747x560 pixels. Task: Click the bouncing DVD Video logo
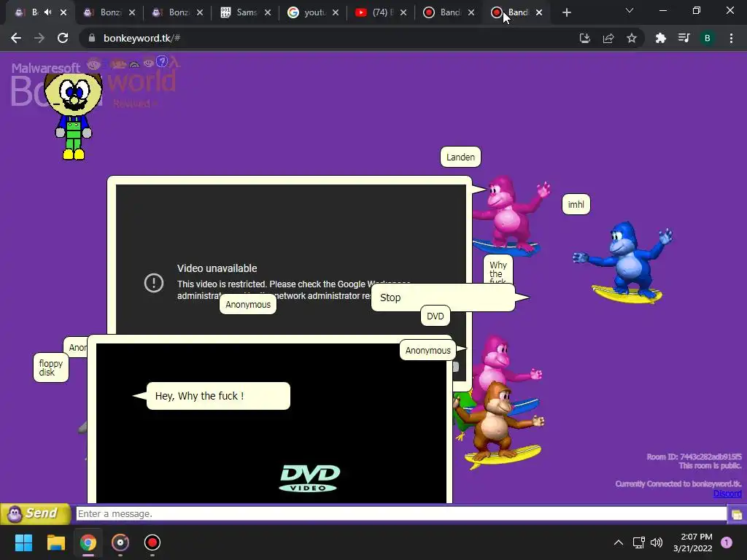pos(309,478)
